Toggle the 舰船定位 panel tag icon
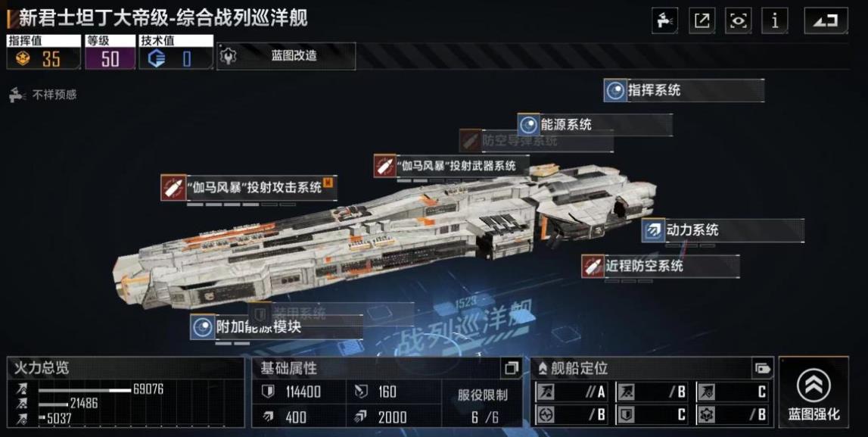868x437 pixels. [762, 368]
